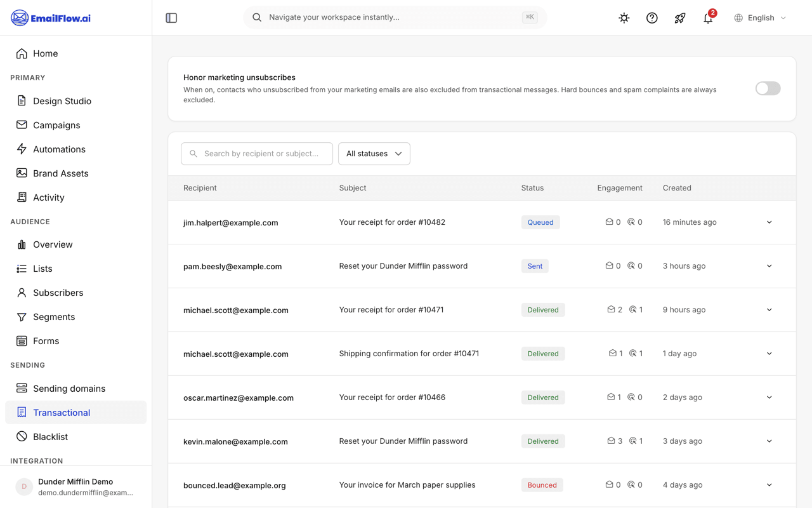Click the Activity icon in sidebar
Viewport: 812px width, 508px height.
point(22,197)
